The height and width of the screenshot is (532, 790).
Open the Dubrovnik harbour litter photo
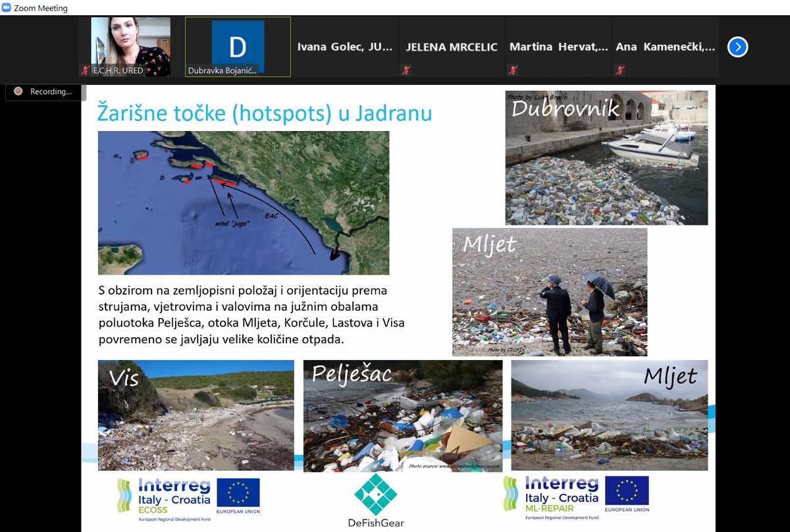607,156
